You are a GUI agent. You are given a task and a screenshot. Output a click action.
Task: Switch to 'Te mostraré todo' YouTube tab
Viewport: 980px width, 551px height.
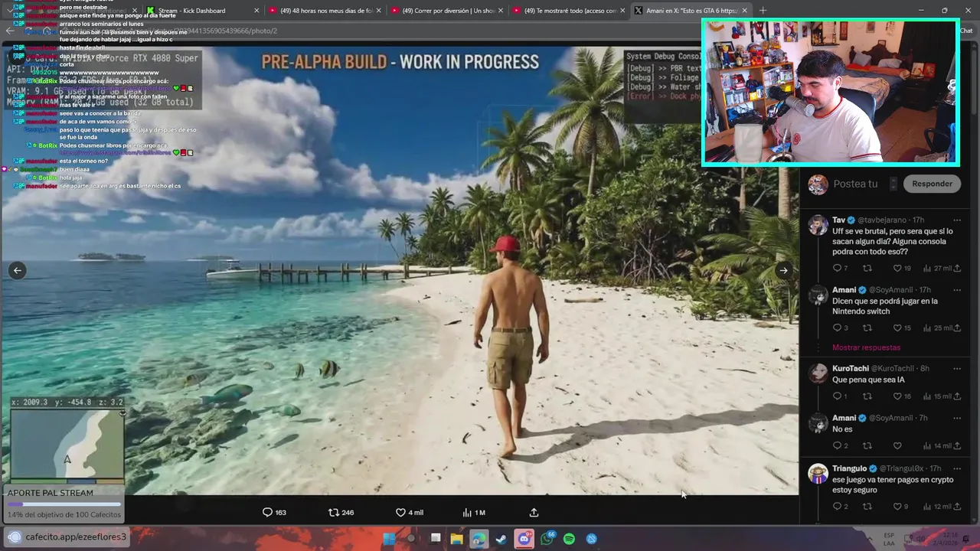569,11
